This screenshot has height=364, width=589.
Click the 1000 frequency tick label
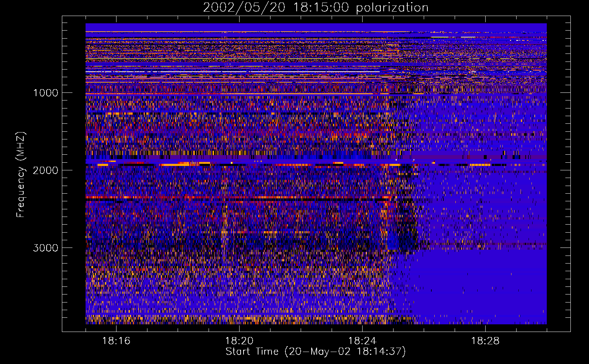tap(46, 93)
